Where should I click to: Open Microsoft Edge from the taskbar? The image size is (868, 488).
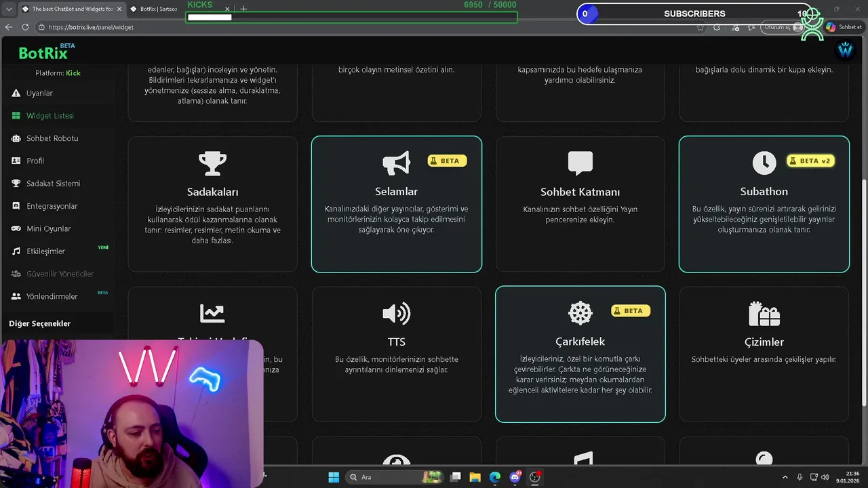495,477
